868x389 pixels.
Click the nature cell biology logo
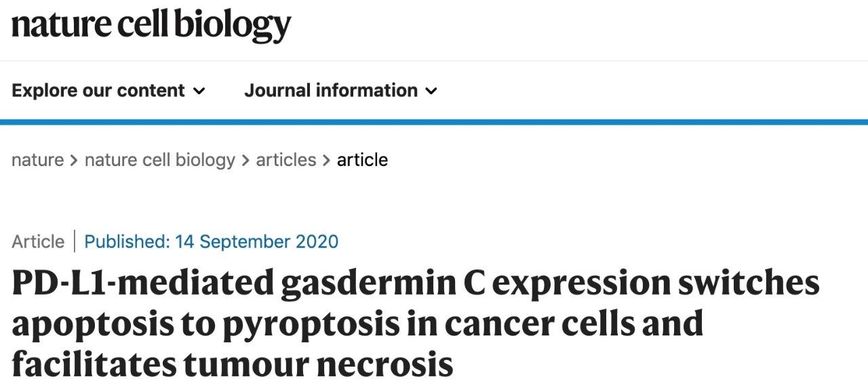click(x=151, y=24)
